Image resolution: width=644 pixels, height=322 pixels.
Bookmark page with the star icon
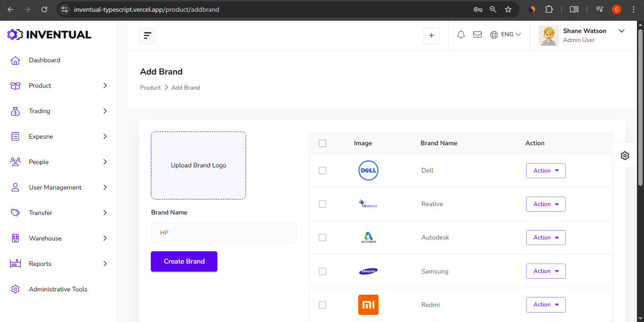(508, 9)
